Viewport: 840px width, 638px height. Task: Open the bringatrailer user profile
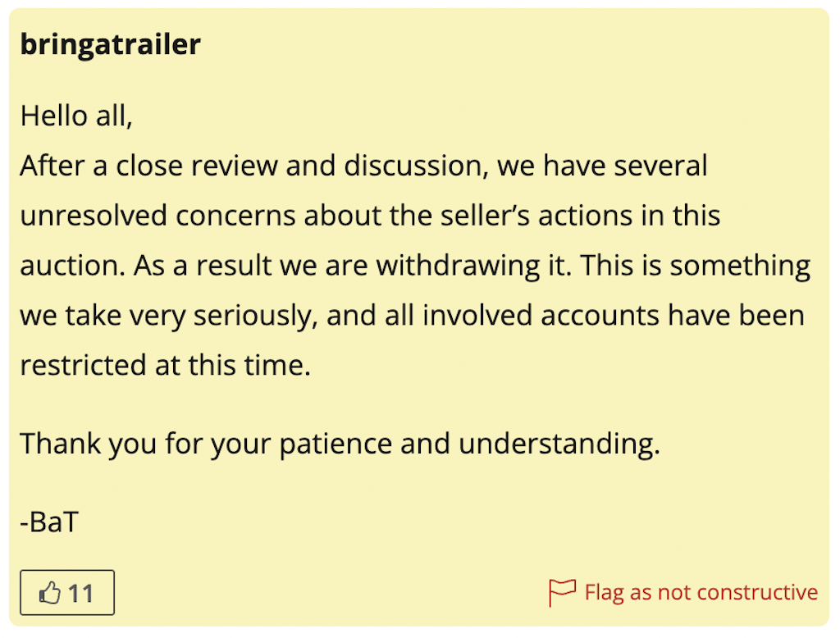click(110, 44)
